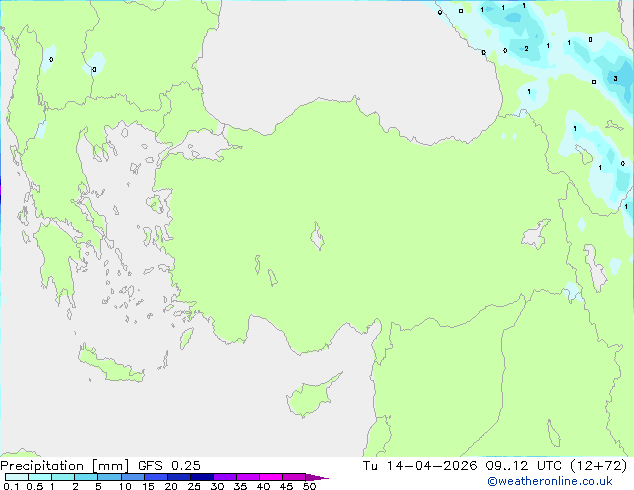Click the island of Cyprus on the map
Image resolution: width=634 pixels, height=490 pixels.
coord(312,396)
